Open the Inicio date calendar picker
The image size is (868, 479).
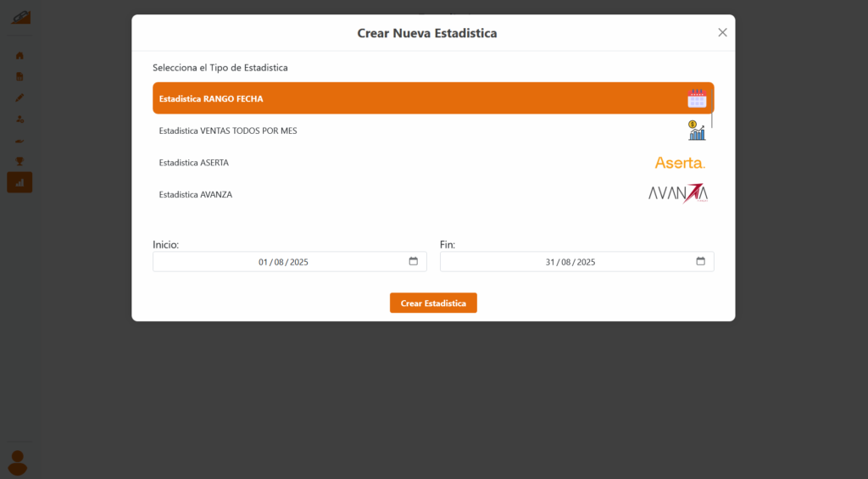click(x=414, y=262)
